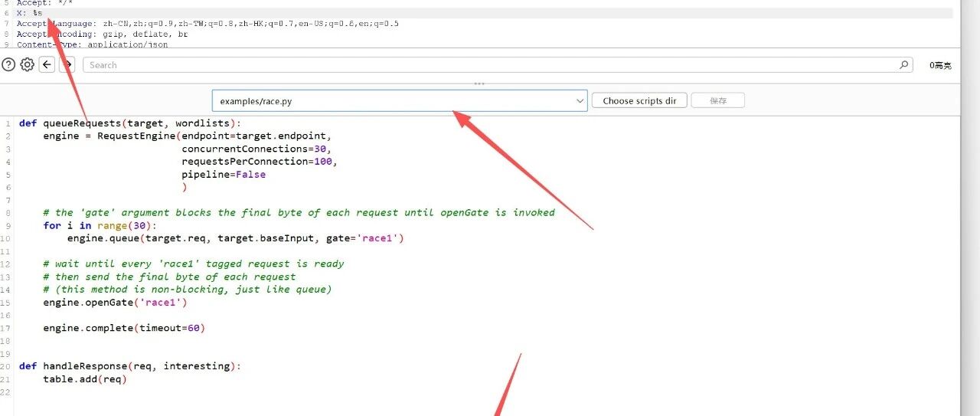Open the help question mark icon

8,65
